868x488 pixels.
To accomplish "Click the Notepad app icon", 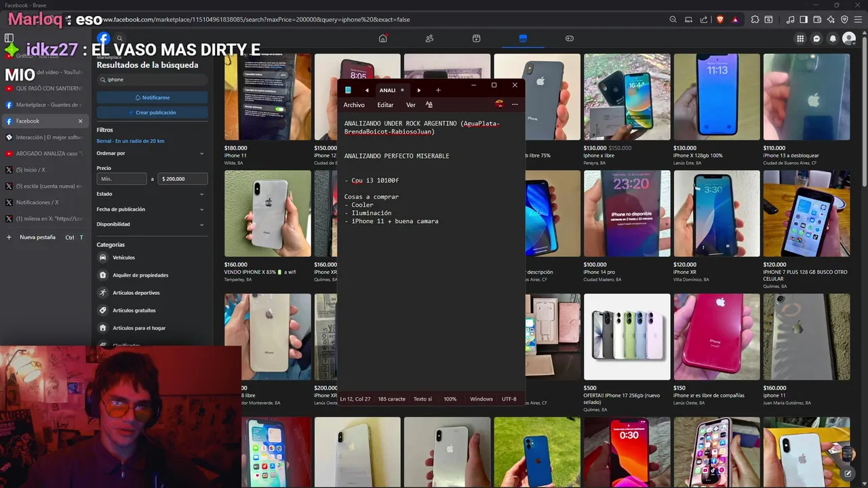I will 348,90.
